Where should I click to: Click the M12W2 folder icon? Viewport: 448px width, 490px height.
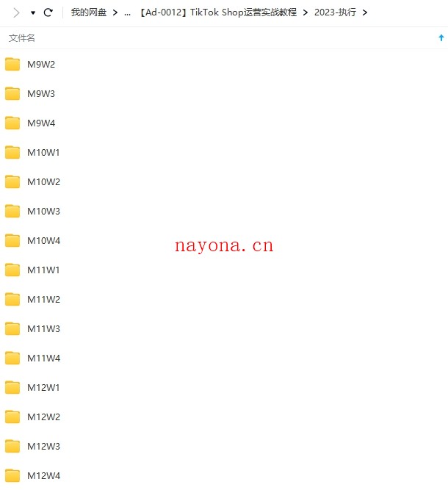point(12,417)
